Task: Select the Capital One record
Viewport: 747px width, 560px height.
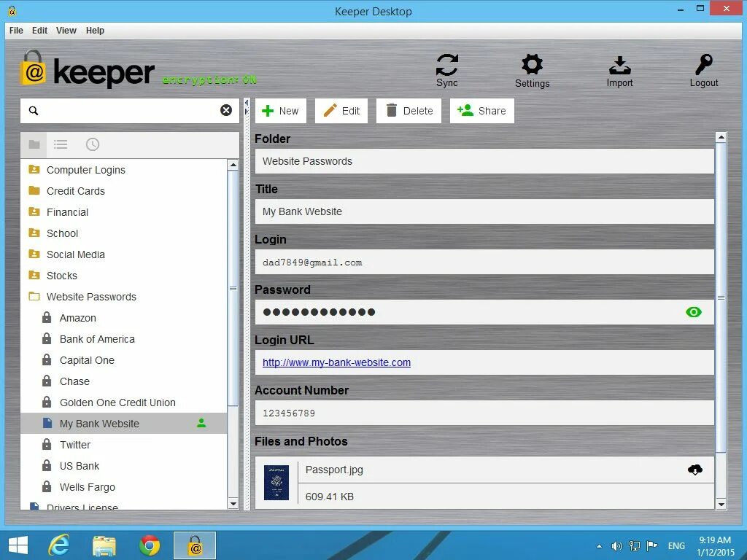Action: [124, 360]
